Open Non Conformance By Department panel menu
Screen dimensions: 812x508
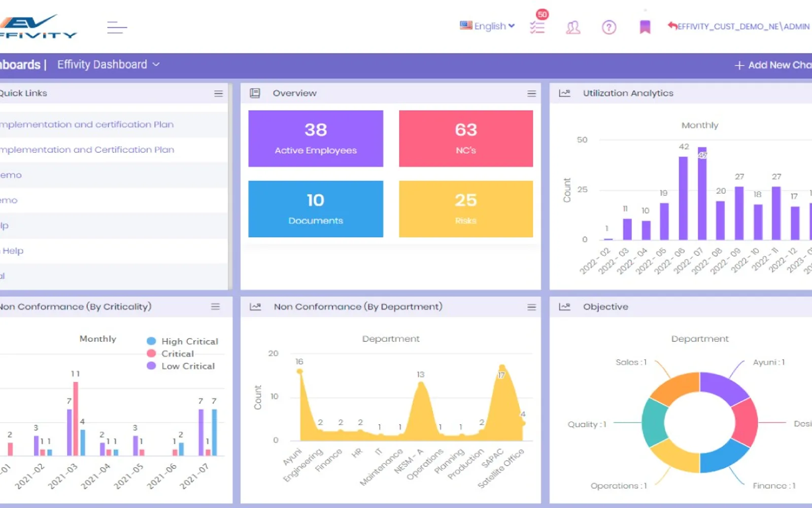click(531, 307)
